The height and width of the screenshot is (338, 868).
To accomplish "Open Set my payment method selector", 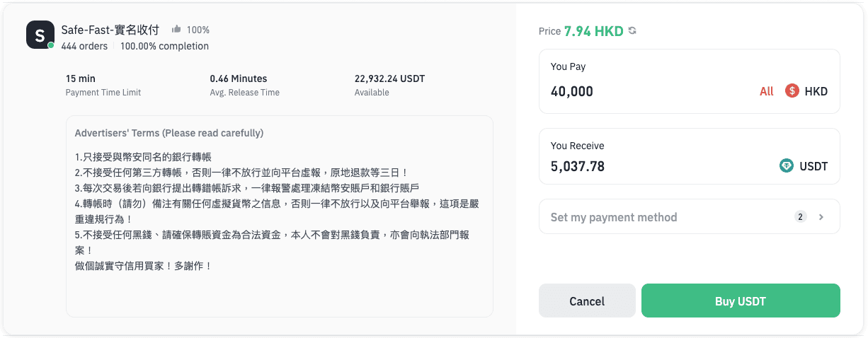I will tap(690, 216).
